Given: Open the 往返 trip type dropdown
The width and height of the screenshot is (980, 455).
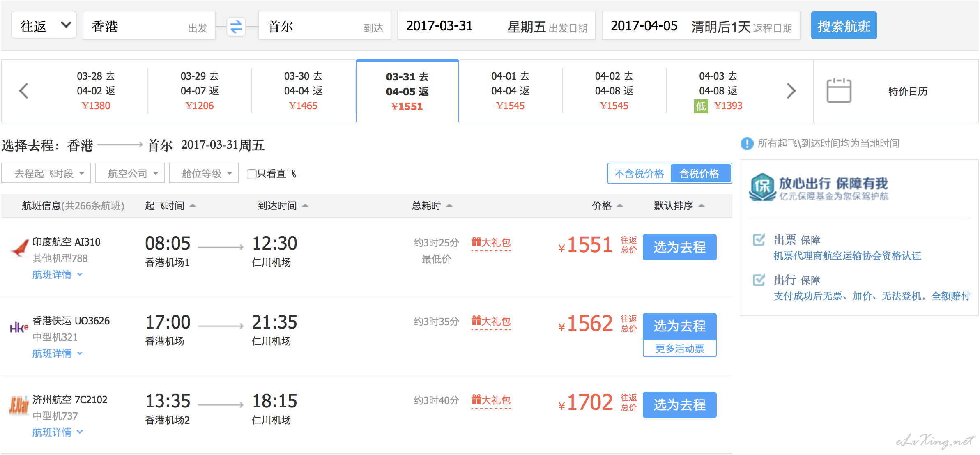Looking at the screenshot, I should [44, 25].
